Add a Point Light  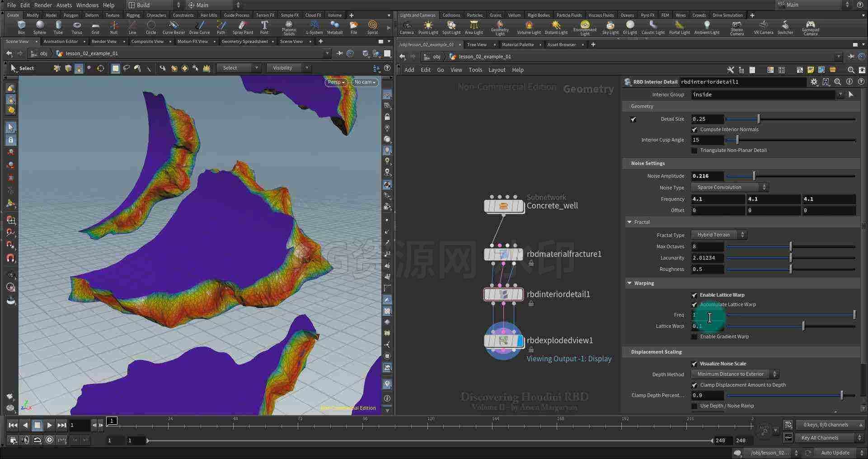pyautogui.click(x=428, y=28)
